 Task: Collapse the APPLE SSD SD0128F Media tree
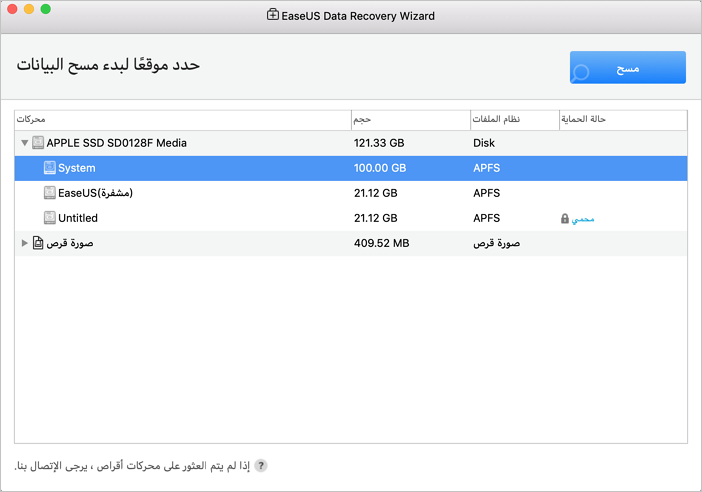(x=24, y=143)
